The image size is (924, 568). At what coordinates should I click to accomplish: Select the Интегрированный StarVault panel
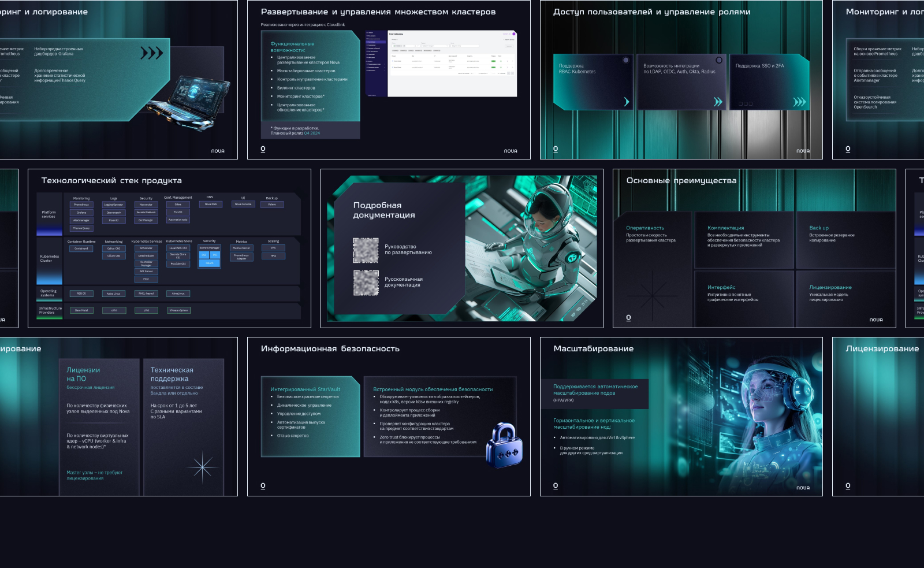click(x=310, y=416)
